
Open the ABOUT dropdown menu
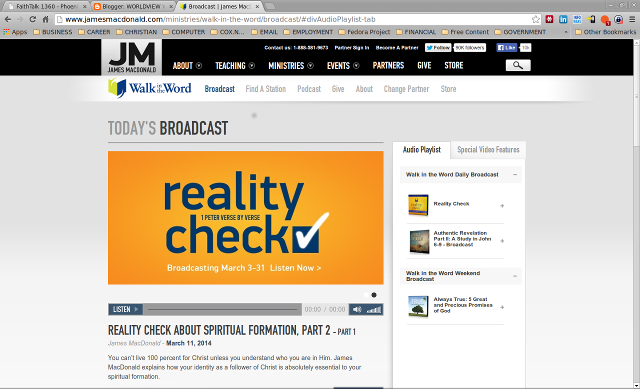(x=187, y=65)
